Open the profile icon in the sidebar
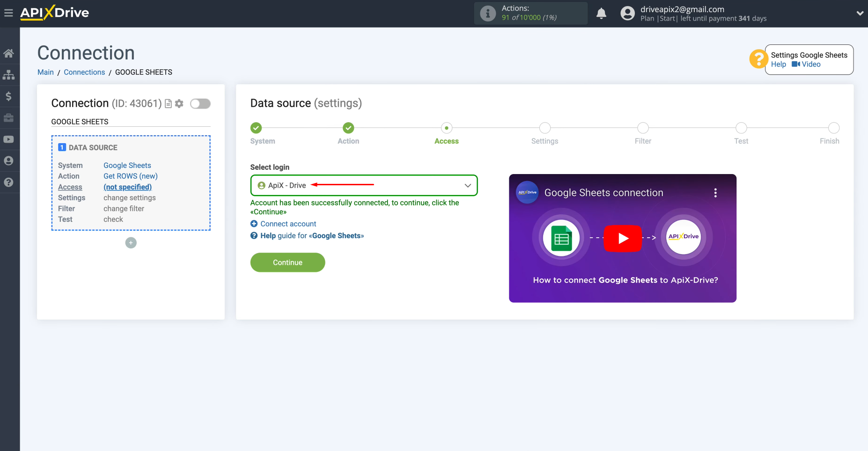 point(9,160)
